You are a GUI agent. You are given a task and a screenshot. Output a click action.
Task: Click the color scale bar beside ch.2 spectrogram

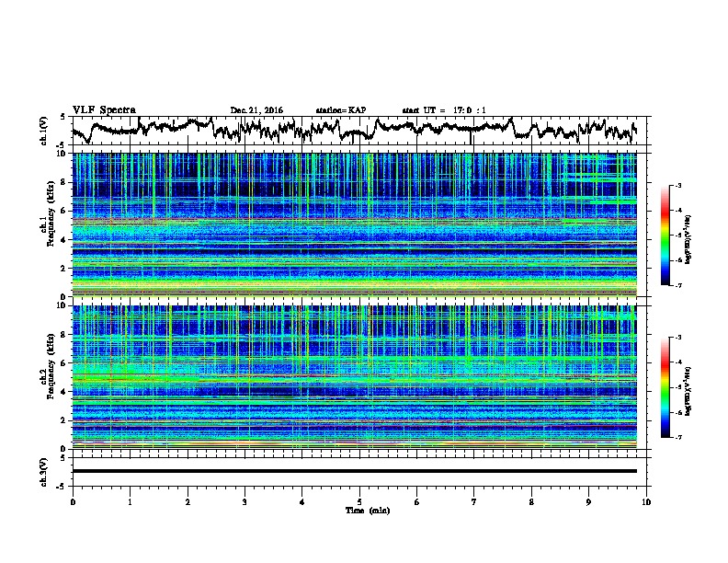(x=665, y=387)
